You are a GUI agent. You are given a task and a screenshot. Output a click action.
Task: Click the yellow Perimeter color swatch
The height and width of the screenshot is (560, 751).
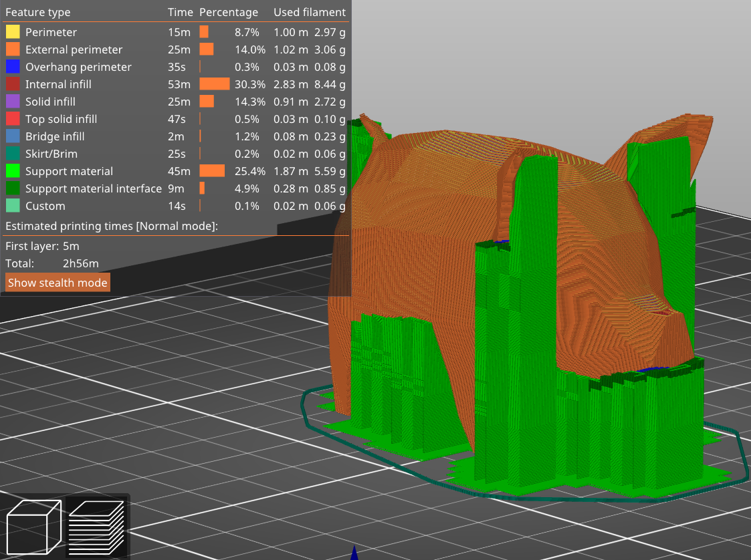[13, 31]
